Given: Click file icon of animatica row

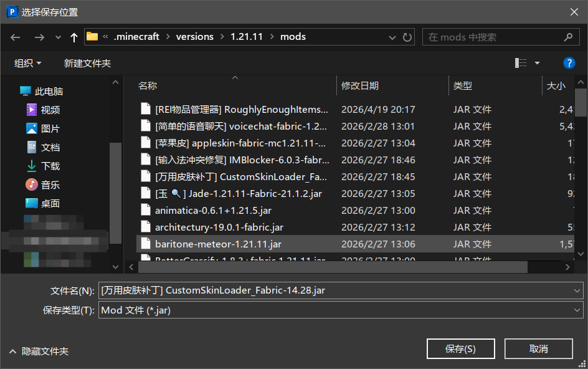Looking at the screenshot, I should 146,209.
